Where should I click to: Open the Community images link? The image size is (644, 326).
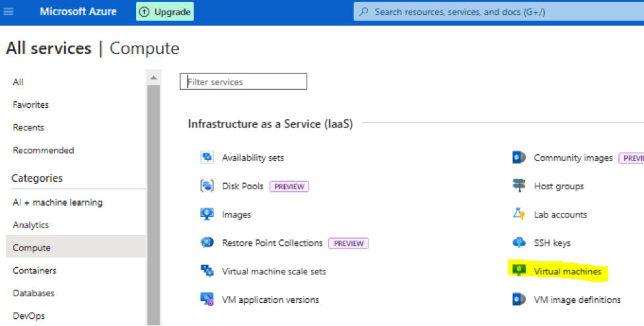point(573,157)
